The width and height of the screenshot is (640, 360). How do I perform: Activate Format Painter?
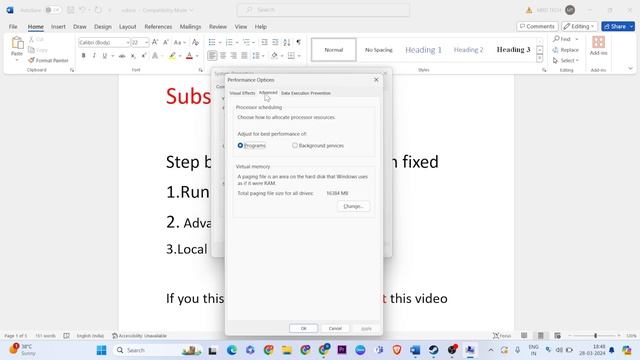pos(48,60)
